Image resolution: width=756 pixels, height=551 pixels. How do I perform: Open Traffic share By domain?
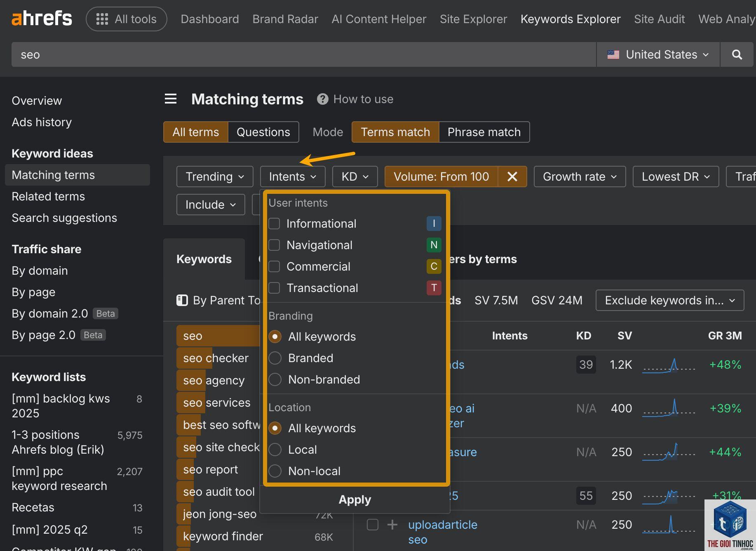click(x=40, y=271)
